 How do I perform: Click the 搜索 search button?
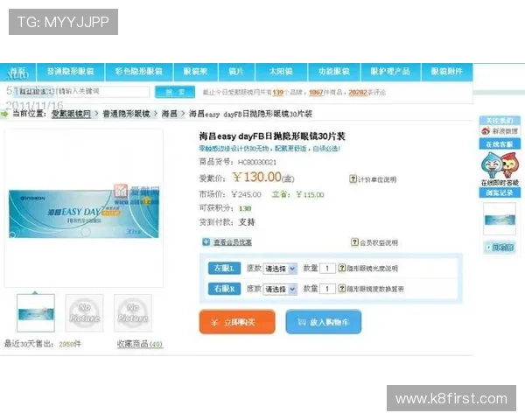click(x=175, y=92)
